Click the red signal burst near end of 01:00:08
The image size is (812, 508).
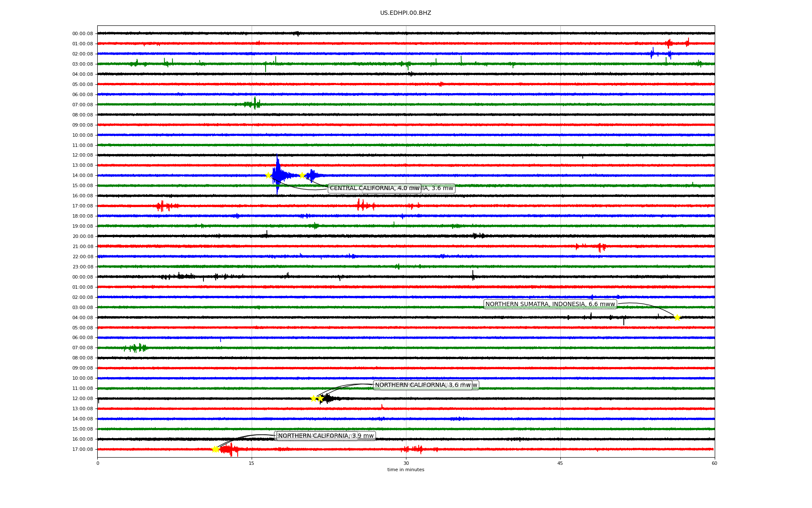point(669,43)
